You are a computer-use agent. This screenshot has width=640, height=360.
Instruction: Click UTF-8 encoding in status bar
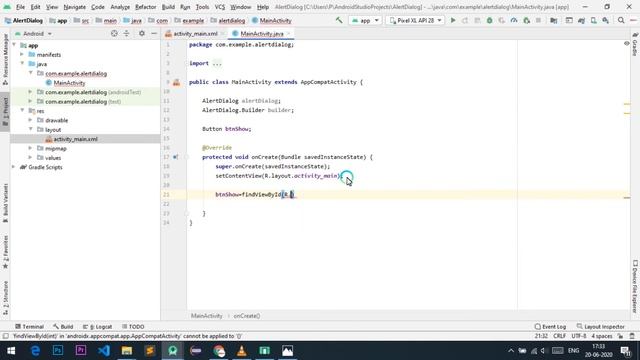579,336
